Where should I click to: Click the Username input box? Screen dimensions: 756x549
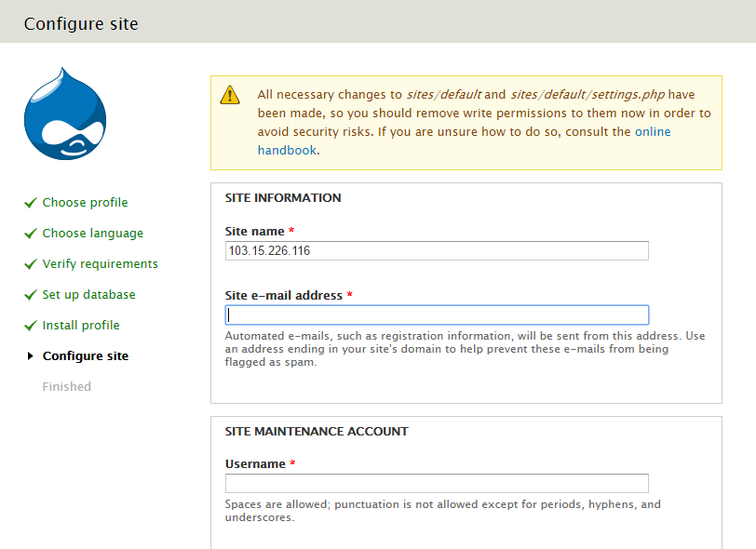[x=437, y=484]
